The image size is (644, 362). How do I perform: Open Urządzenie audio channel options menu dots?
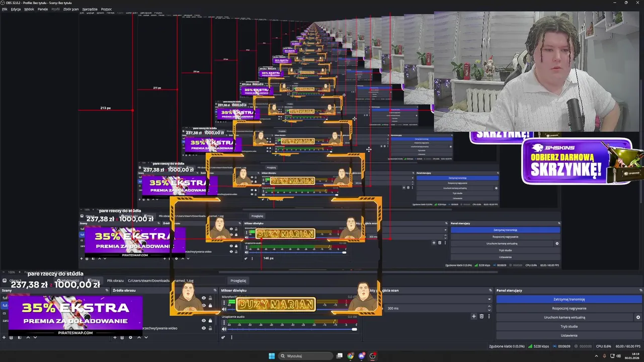pyautogui.click(x=224, y=322)
